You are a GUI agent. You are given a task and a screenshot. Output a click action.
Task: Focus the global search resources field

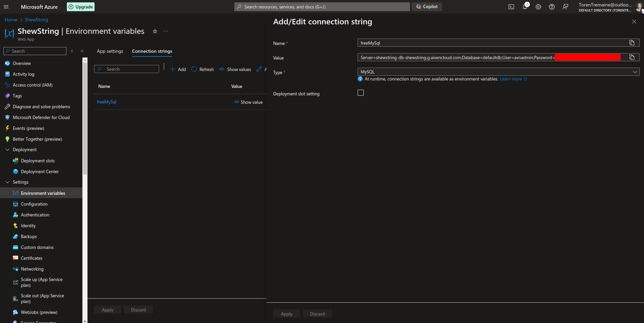point(322,7)
